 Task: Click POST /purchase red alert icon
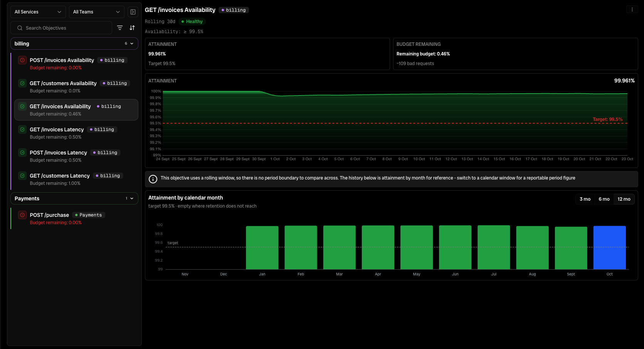22,215
